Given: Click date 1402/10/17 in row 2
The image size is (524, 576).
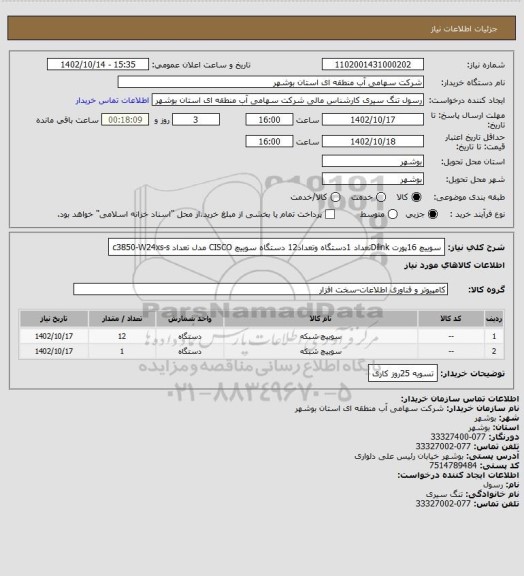Looking at the screenshot, I should click(x=54, y=352).
